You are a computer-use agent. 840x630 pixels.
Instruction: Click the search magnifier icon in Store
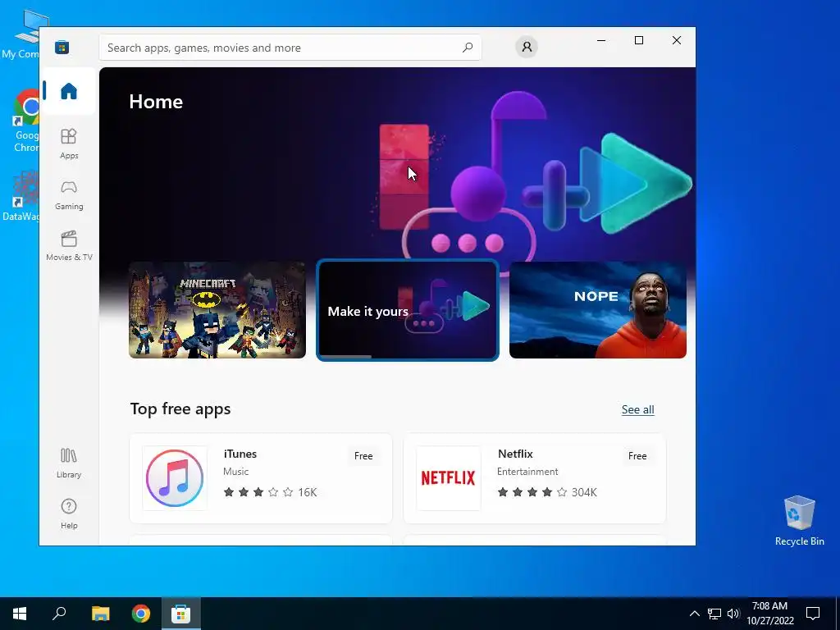pos(467,47)
